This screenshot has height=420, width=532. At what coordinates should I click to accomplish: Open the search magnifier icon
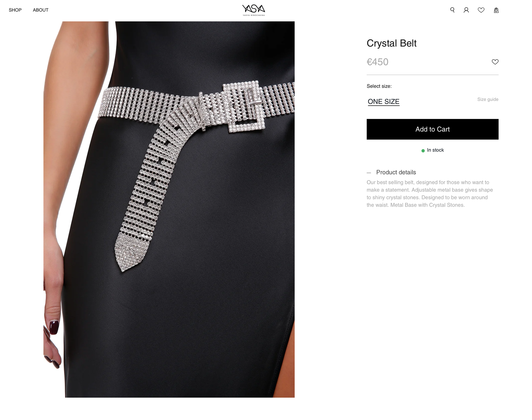452,10
